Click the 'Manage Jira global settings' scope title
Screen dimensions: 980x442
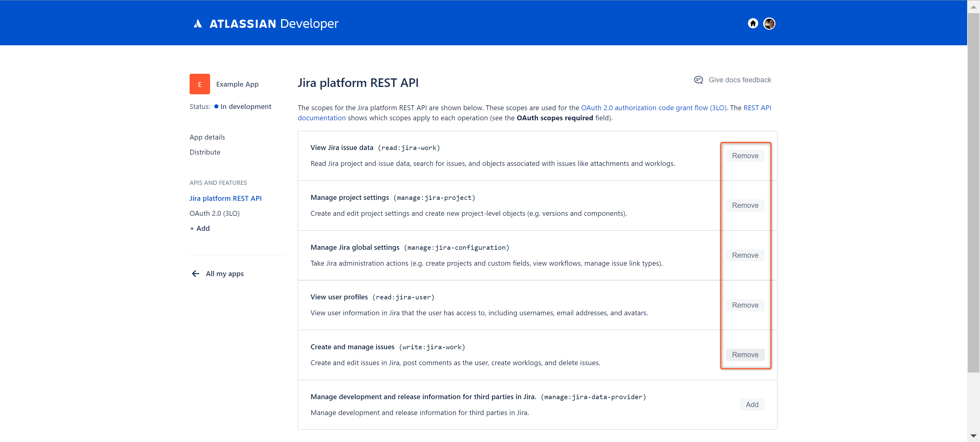point(355,247)
